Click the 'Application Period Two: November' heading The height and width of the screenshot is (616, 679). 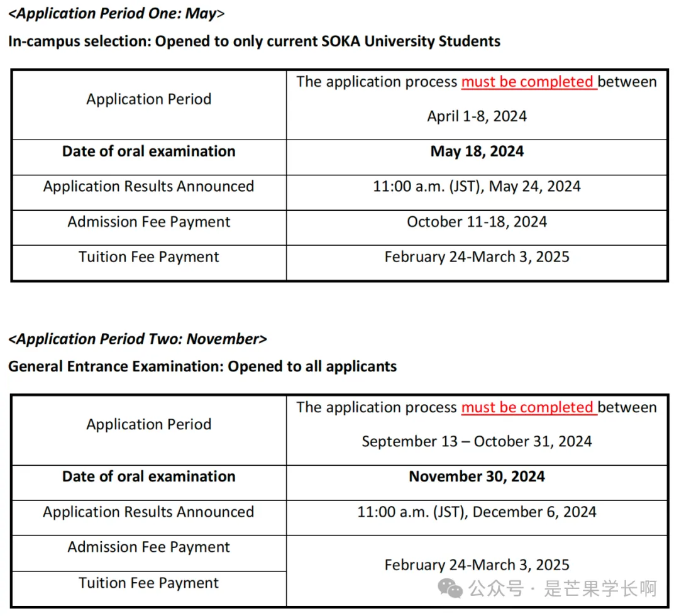point(138,339)
